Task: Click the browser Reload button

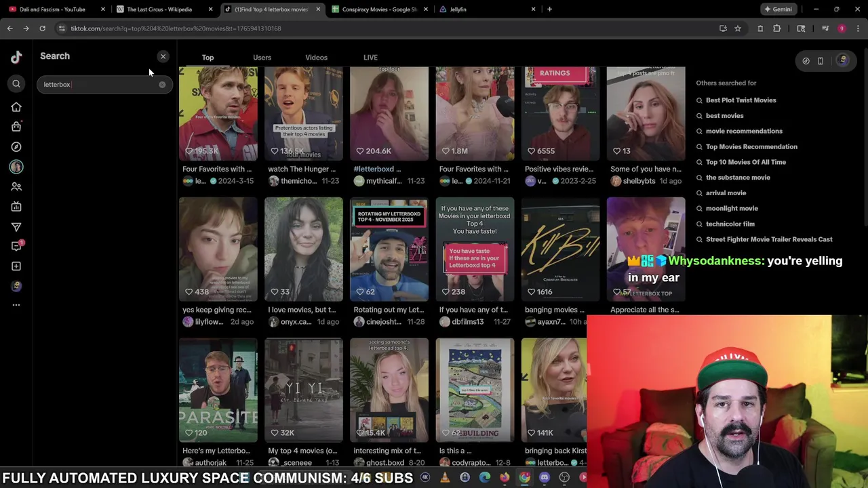Action: click(42, 28)
